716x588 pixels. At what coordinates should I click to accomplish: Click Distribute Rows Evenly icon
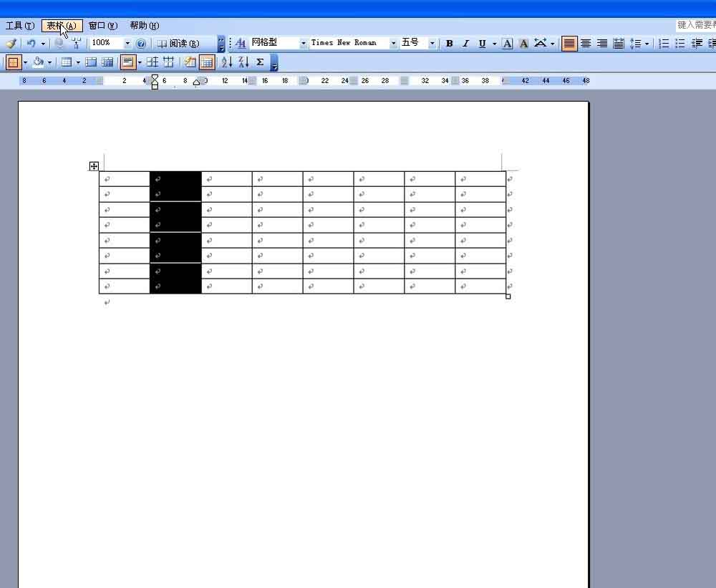pyautogui.click(x=153, y=62)
